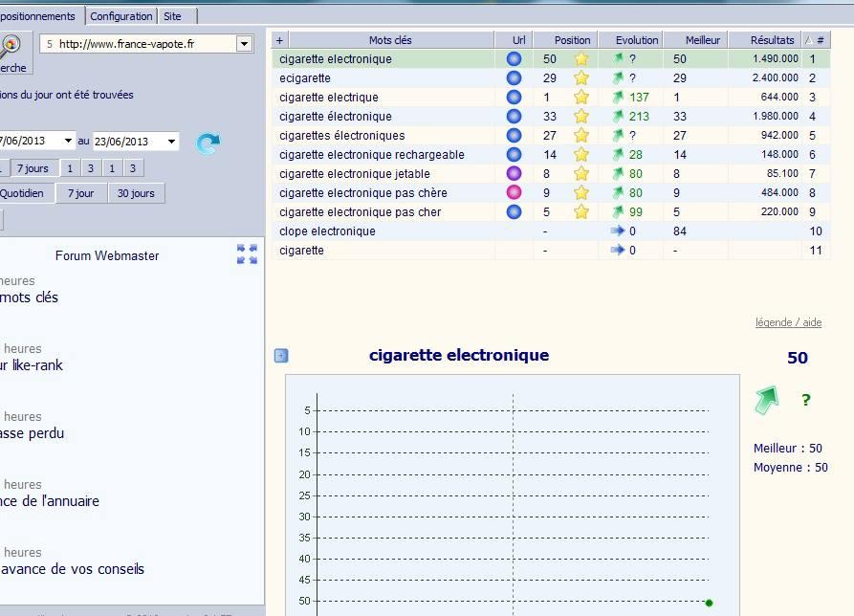The image size is (854, 616).
Task: Click the star for cigarette electrique
Action: 581,97
